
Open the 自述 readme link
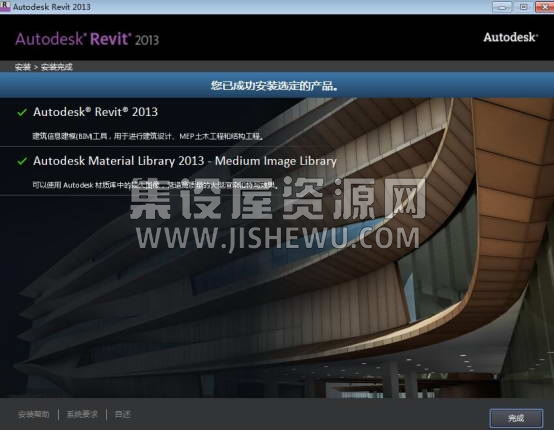(x=123, y=414)
